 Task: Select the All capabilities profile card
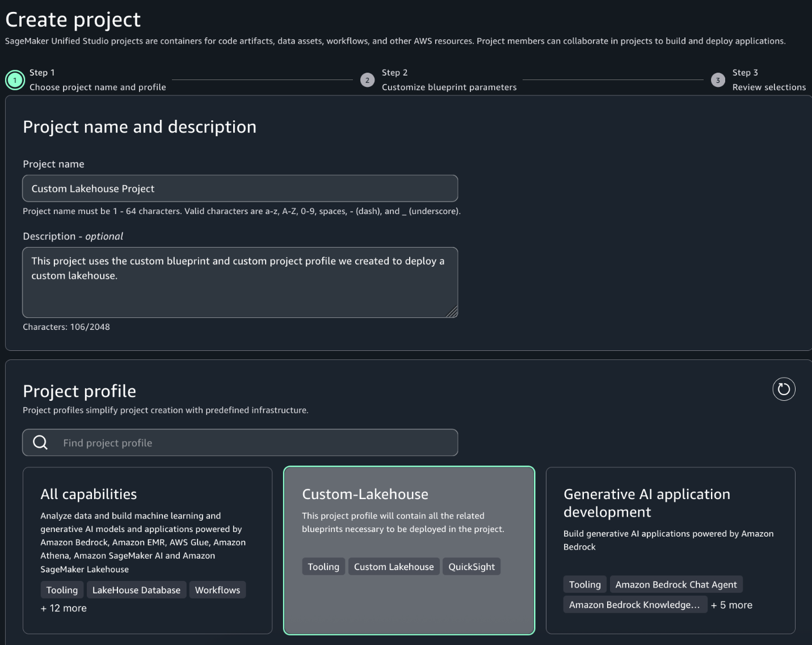pyautogui.click(x=148, y=550)
